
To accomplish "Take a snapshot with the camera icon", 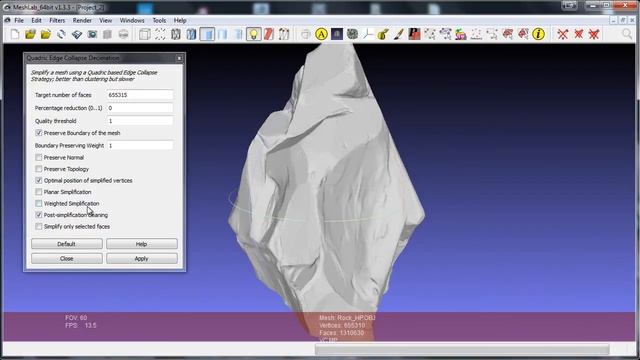I will tap(92, 34).
